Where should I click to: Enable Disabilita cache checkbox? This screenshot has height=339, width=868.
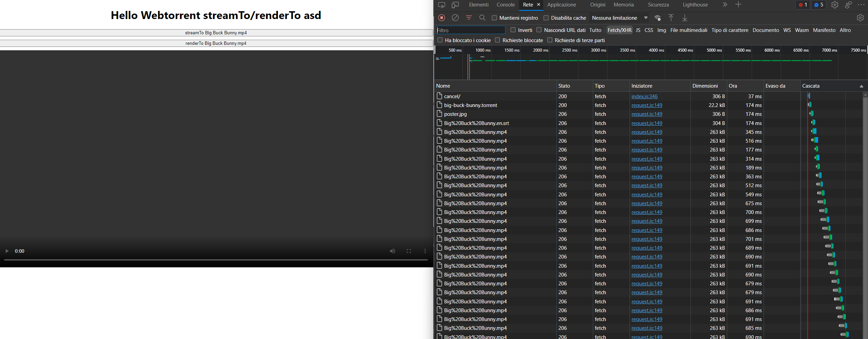[545, 18]
